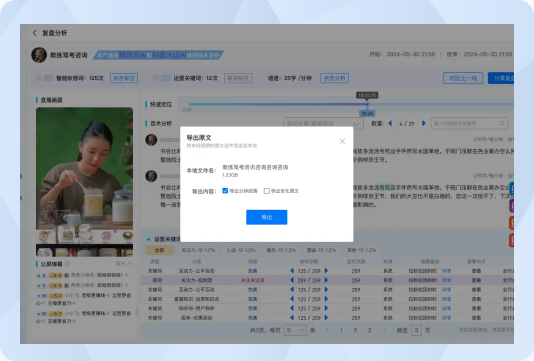Click the right arrow after 4 / 29
This screenshot has height=361, width=534.
tap(424, 123)
